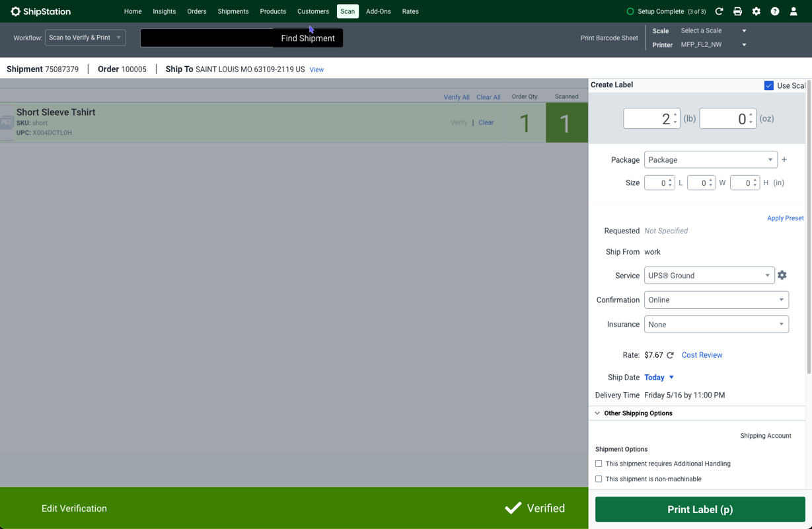Check the non-machinable shipment option
This screenshot has width=812, height=529.
pos(599,479)
